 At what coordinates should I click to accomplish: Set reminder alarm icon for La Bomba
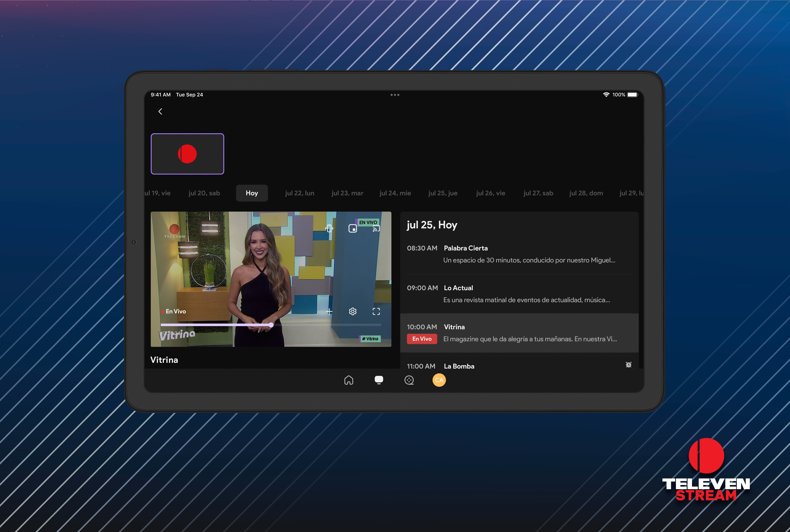[628, 365]
